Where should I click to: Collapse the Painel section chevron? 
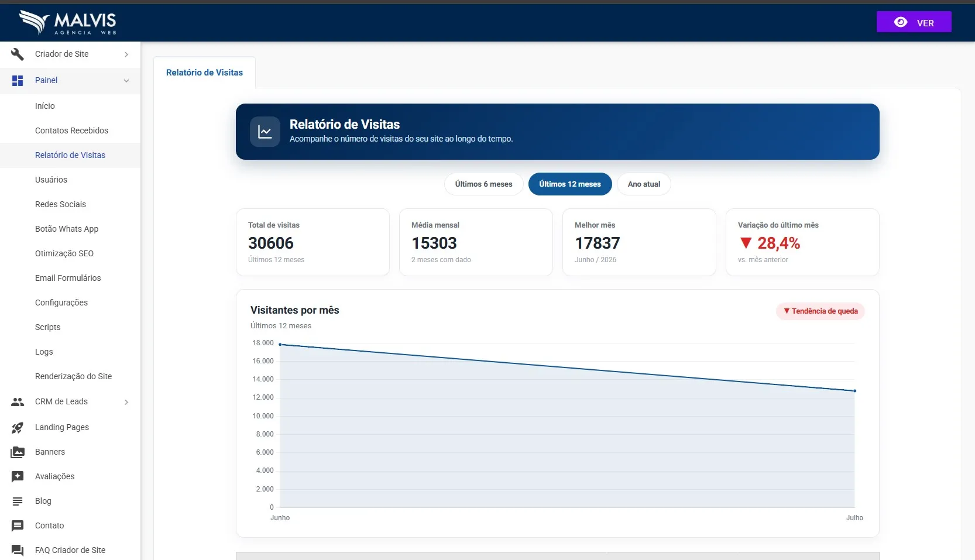click(x=126, y=81)
